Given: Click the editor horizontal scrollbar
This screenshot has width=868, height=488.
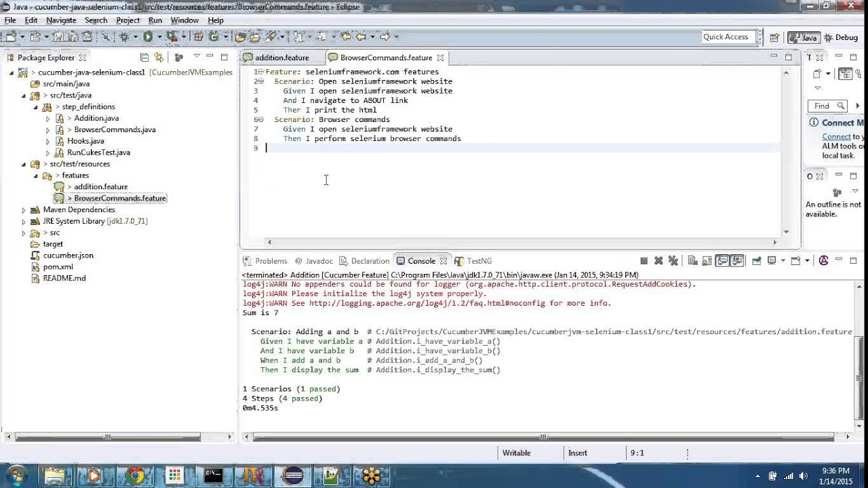Looking at the screenshot, I should click(521, 242).
